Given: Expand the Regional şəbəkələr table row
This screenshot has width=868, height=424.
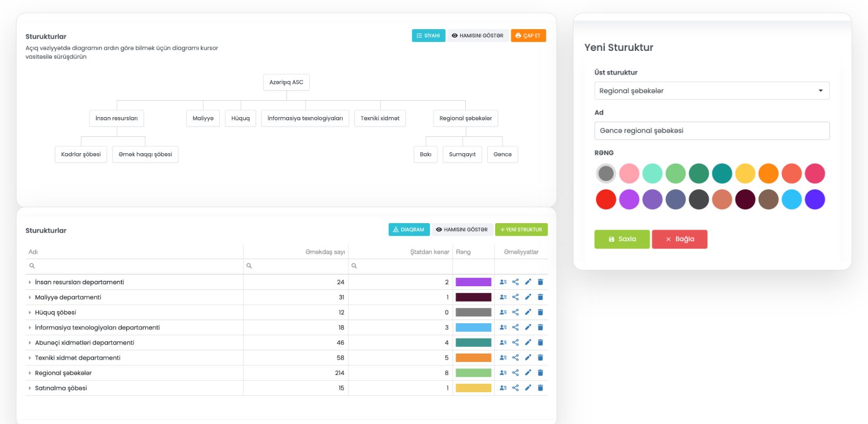Looking at the screenshot, I should (x=30, y=373).
